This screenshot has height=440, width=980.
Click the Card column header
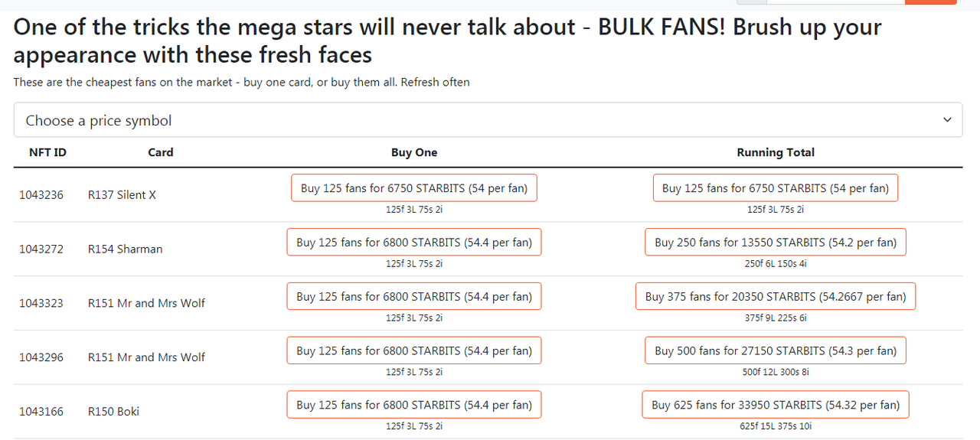pos(161,152)
